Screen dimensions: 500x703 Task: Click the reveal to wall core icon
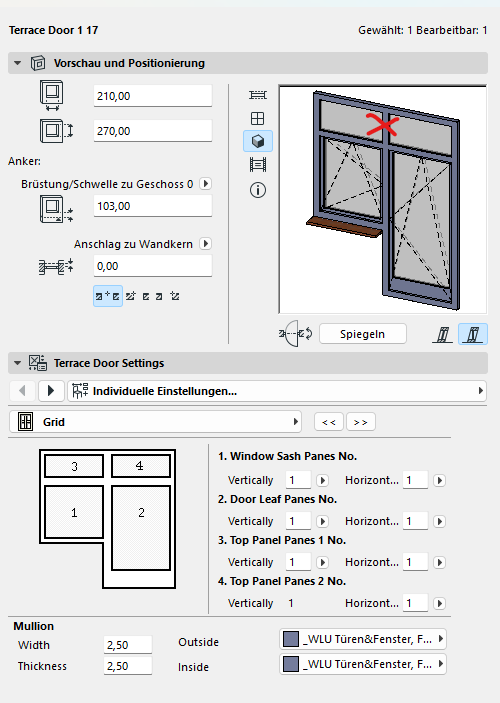[56, 266]
